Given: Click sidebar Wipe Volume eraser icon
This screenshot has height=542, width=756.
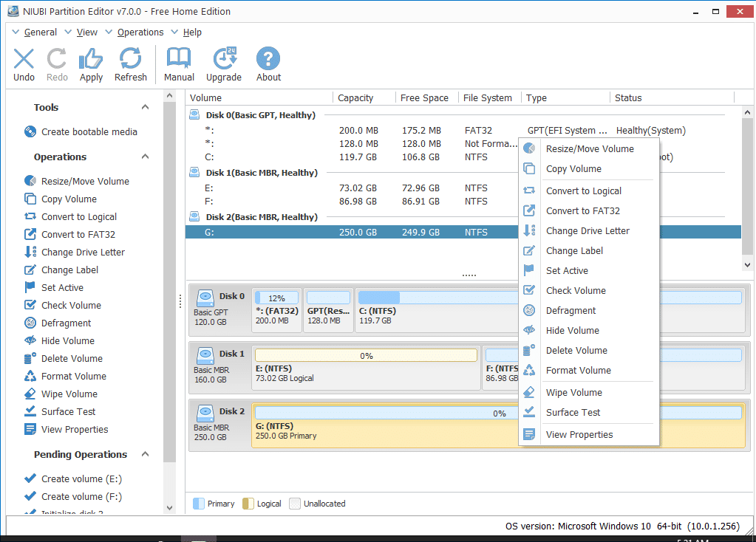Looking at the screenshot, I should pyautogui.click(x=30, y=394).
